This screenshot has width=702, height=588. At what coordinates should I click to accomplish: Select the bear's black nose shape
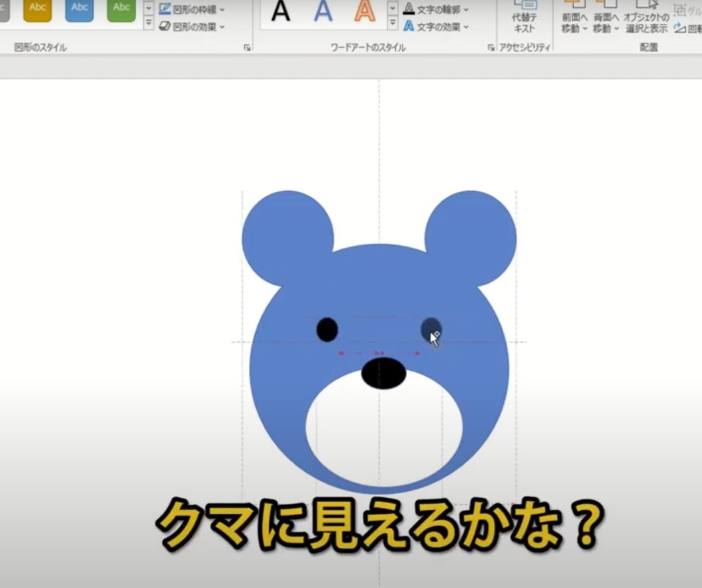383,373
